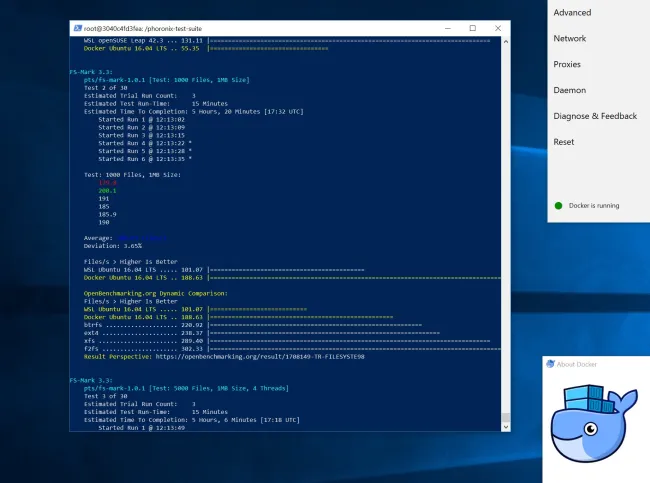Click the terminal window title text
The image size is (650, 483).
[143, 29]
